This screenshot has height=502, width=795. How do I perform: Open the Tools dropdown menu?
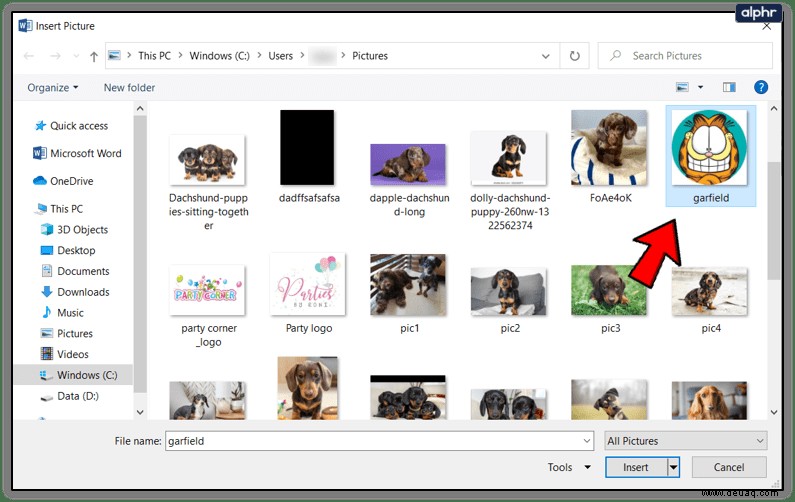pyautogui.click(x=569, y=467)
